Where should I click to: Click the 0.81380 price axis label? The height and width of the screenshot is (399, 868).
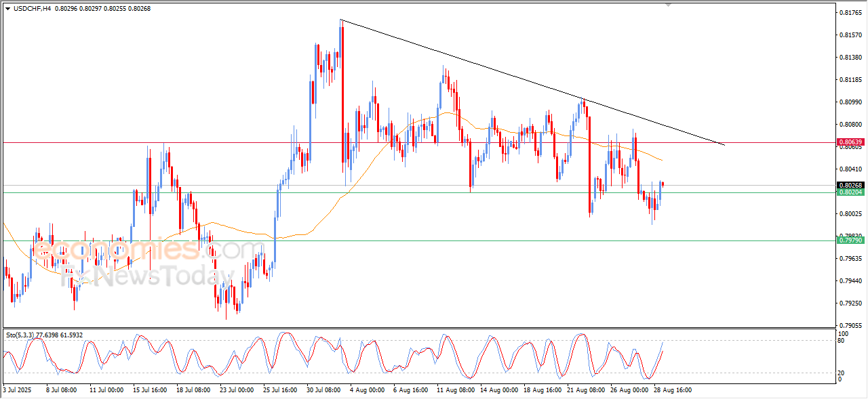point(850,58)
